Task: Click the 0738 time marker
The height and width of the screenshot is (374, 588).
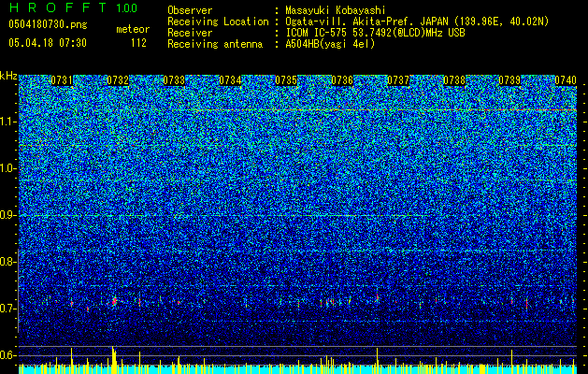Action: pos(454,80)
